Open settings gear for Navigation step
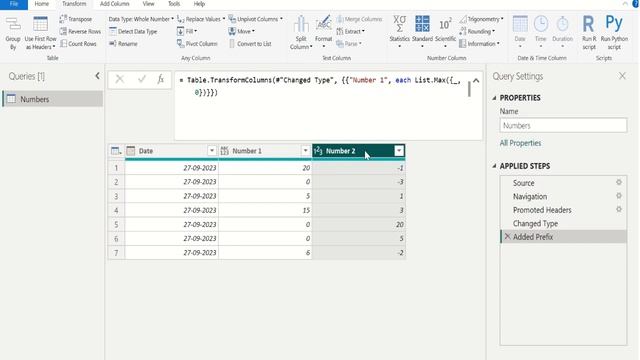This screenshot has width=640, height=360. click(619, 196)
